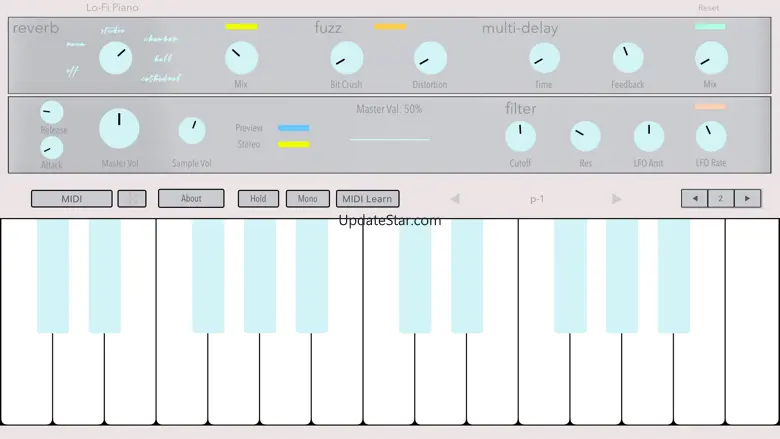Go to the next preset after p-1

tap(616, 199)
